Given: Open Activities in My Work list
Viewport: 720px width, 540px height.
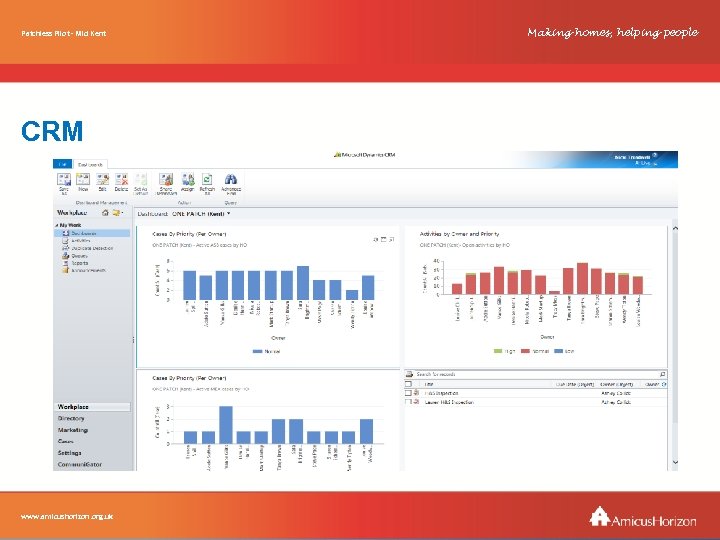Looking at the screenshot, I should pos(81,241).
